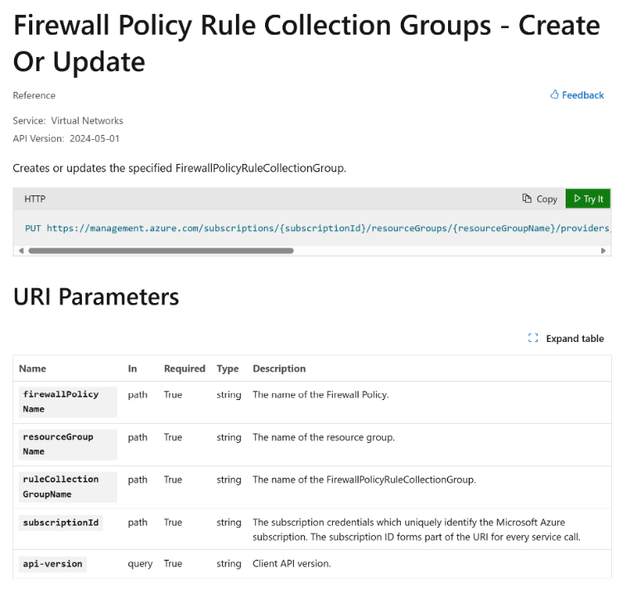Click the 'Creates or updates the specified' summary sentence
The width and height of the screenshot is (641, 592).
(179, 168)
